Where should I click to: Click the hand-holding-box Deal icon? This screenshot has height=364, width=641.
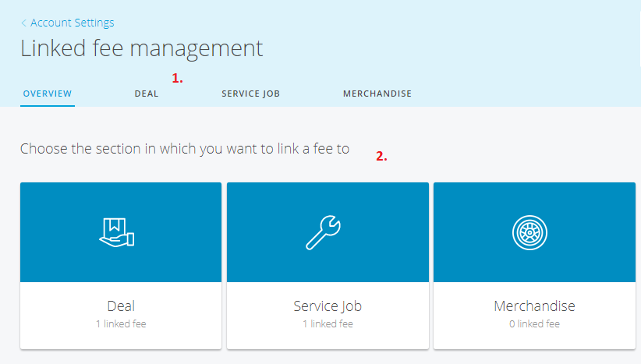click(117, 232)
